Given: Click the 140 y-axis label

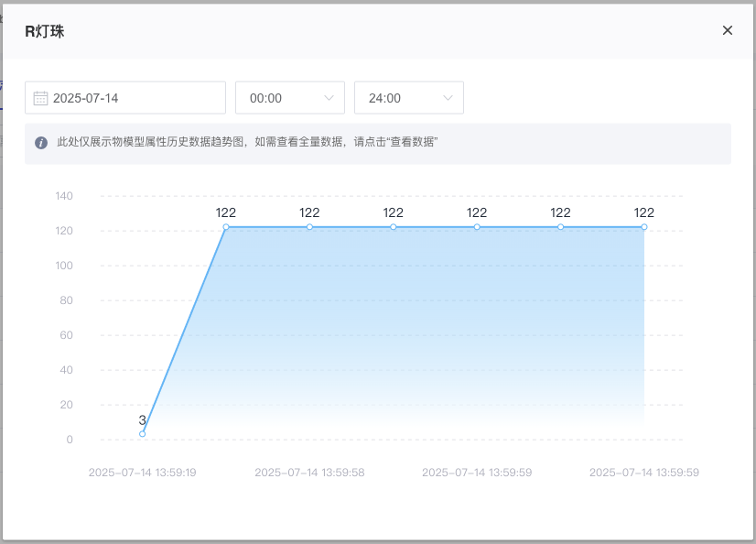Looking at the screenshot, I should [x=64, y=196].
